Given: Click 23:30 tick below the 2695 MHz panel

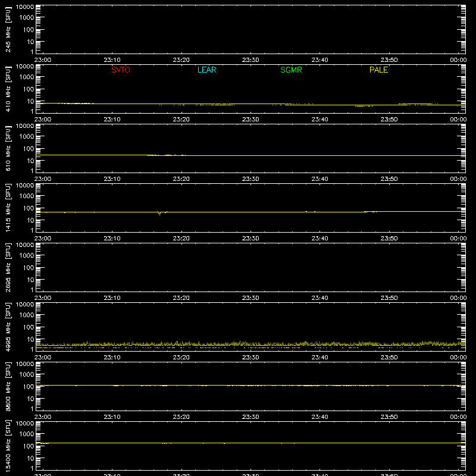Looking at the screenshot, I should coord(250,298).
